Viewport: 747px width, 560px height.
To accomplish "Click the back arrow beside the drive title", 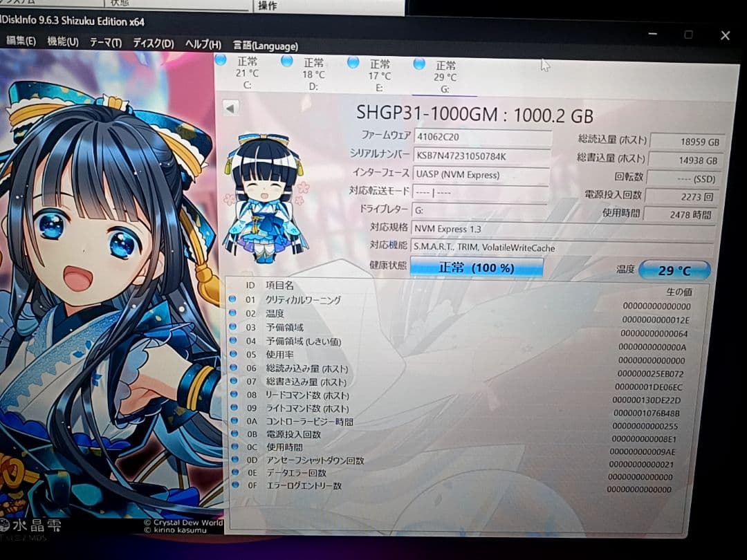I will click(230, 108).
